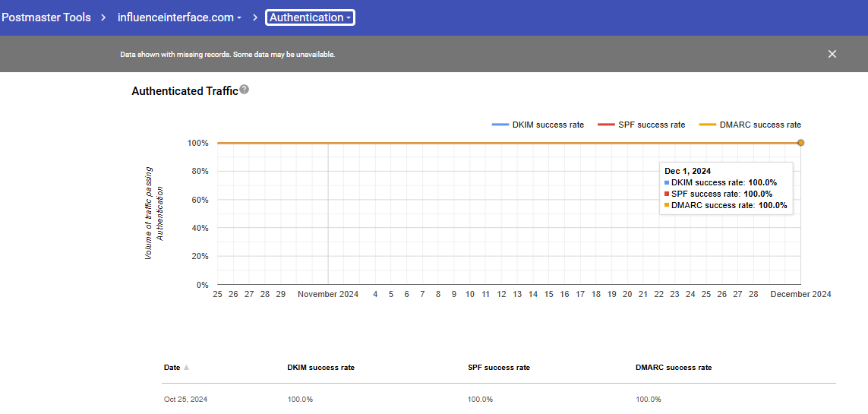Select the Oct 25, 2024 table row
Screen dimensions: 868x414
[185, 400]
